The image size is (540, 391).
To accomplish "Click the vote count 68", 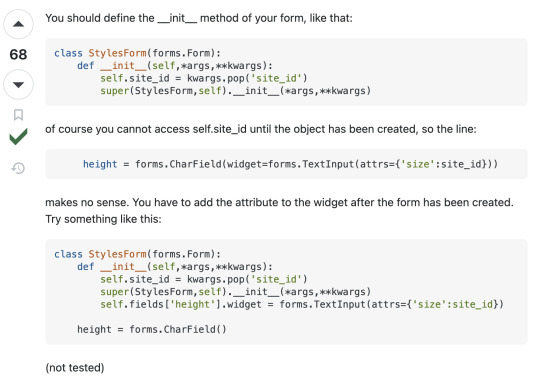I will tap(18, 54).
